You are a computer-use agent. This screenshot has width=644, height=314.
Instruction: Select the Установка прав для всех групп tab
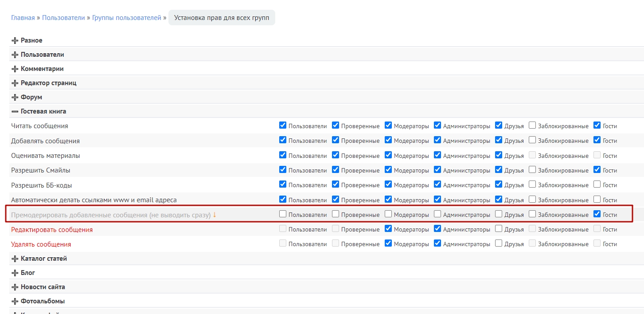tap(222, 18)
